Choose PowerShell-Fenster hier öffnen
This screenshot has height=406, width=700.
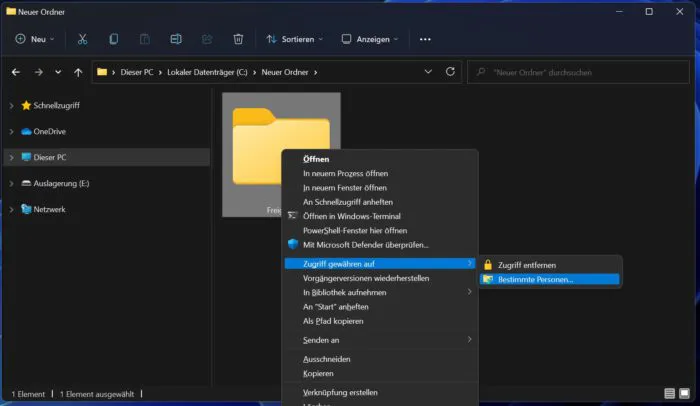pyautogui.click(x=380, y=230)
